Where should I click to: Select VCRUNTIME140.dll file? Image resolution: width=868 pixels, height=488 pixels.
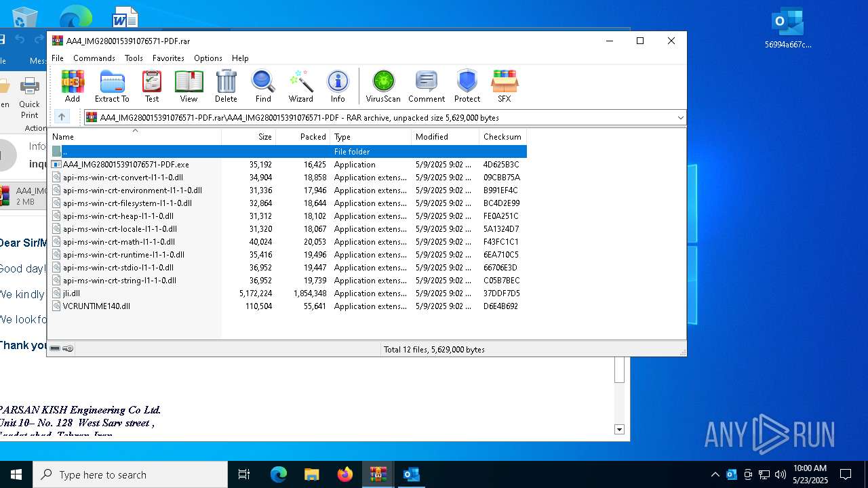(x=288, y=306)
